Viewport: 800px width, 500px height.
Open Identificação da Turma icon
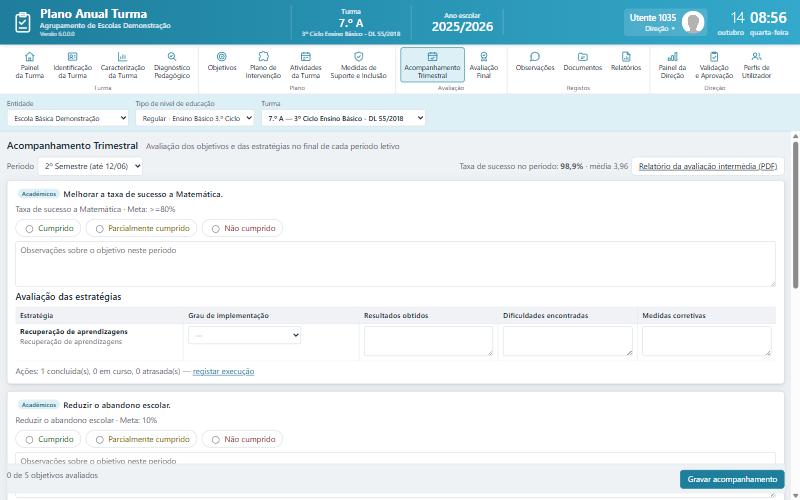tap(72, 56)
